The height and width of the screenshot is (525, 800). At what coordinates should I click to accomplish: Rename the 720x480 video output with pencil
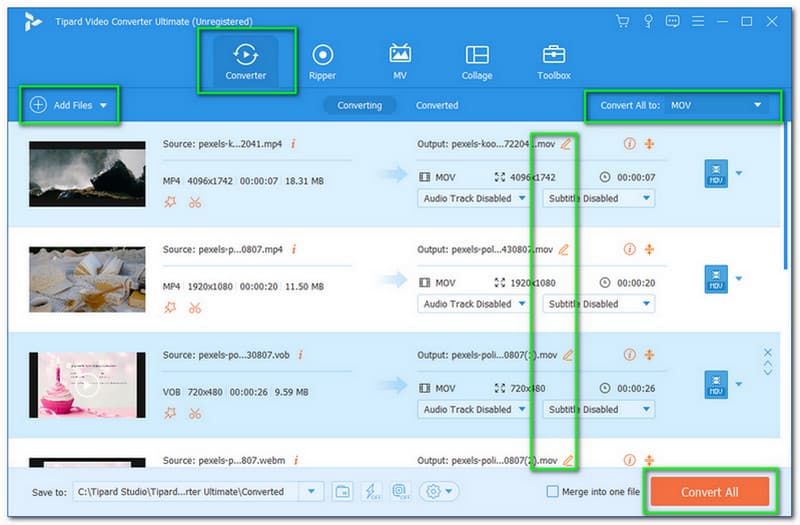pos(568,356)
